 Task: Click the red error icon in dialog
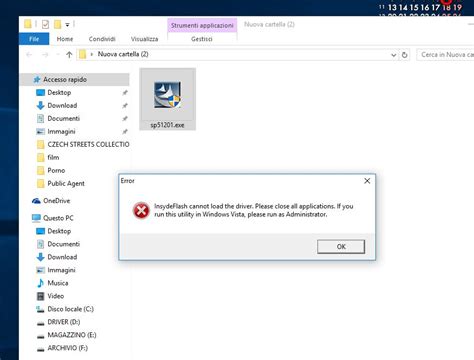coord(141,211)
